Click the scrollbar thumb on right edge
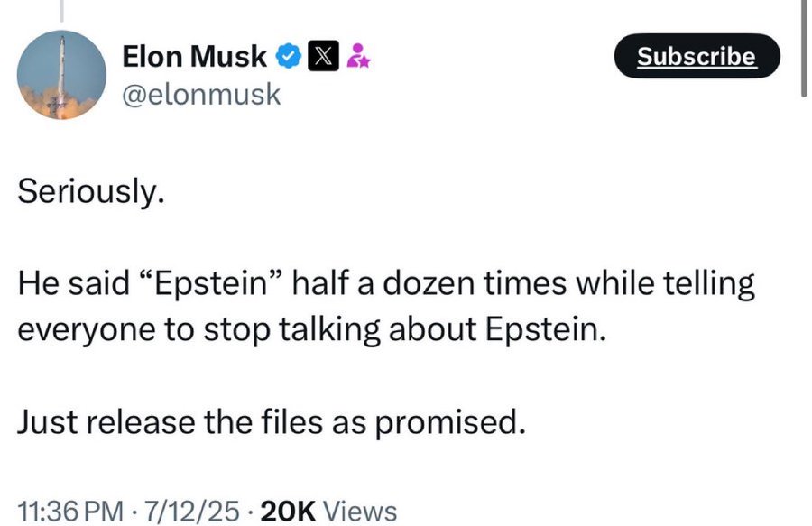The image size is (812, 526). click(x=803, y=50)
